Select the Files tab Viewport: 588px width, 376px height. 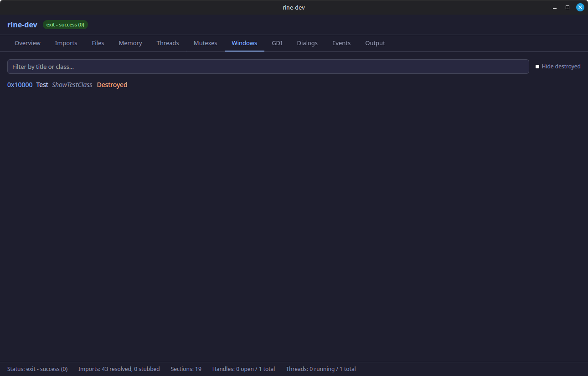coord(98,43)
